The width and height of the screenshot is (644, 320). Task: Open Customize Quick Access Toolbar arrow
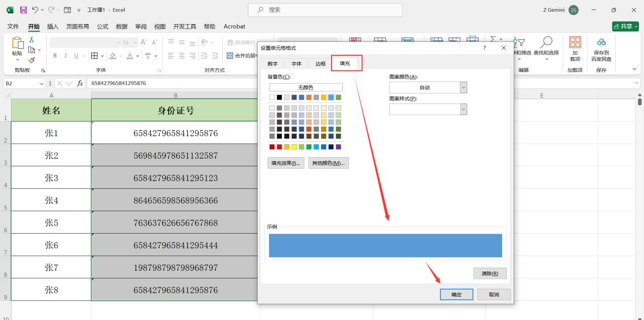79,10
